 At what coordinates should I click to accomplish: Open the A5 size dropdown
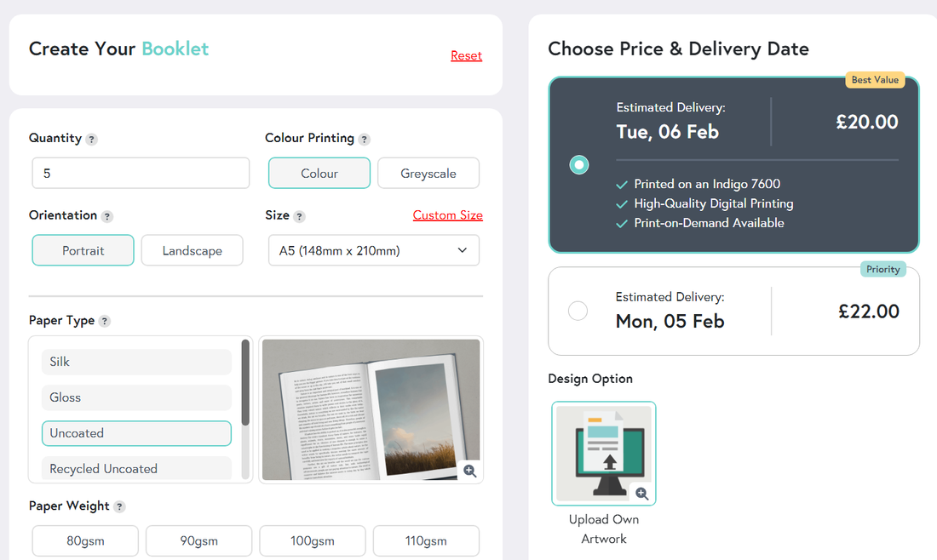(374, 251)
